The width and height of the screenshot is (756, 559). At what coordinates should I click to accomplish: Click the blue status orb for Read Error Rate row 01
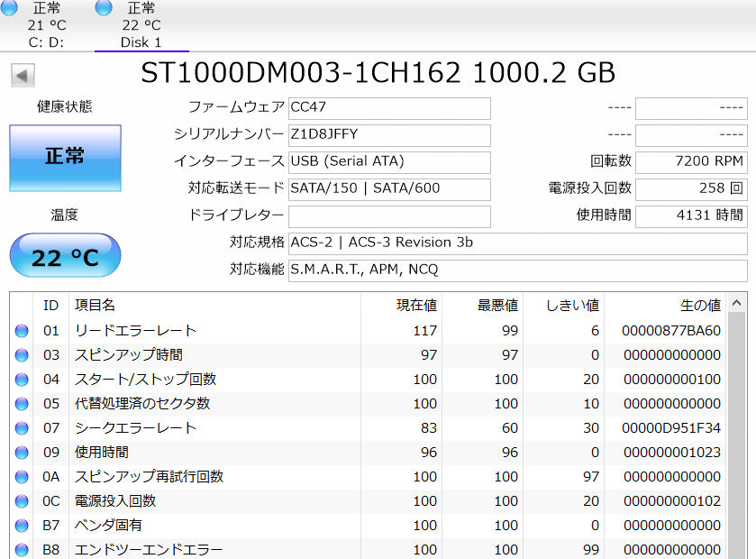[x=22, y=331]
